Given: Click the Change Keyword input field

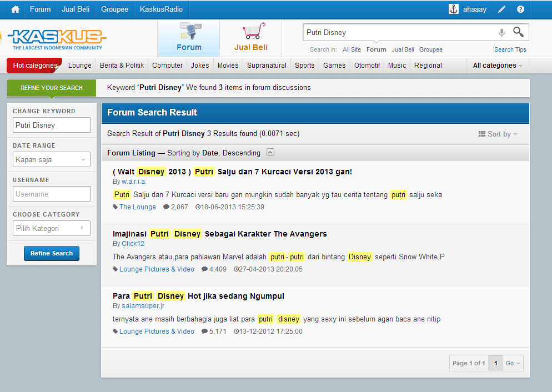Looking at the screenshot, I should coord(52,125).
